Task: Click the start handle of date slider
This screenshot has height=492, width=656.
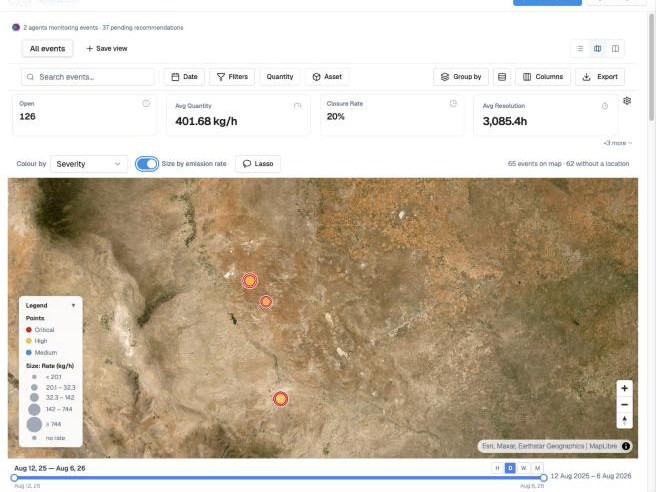Action: 14,478
